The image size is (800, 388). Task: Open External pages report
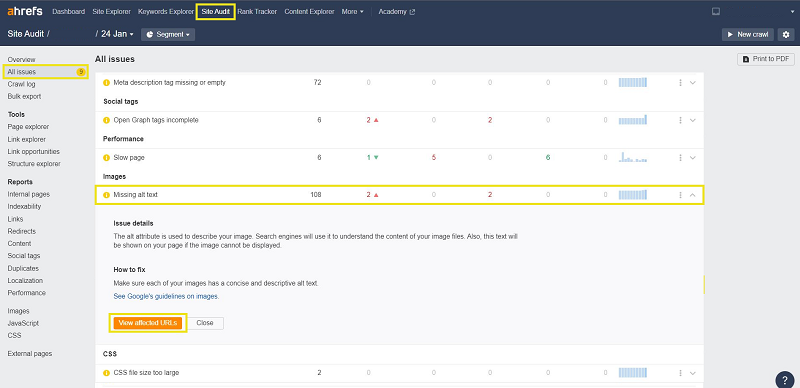(x=30, y=354)
